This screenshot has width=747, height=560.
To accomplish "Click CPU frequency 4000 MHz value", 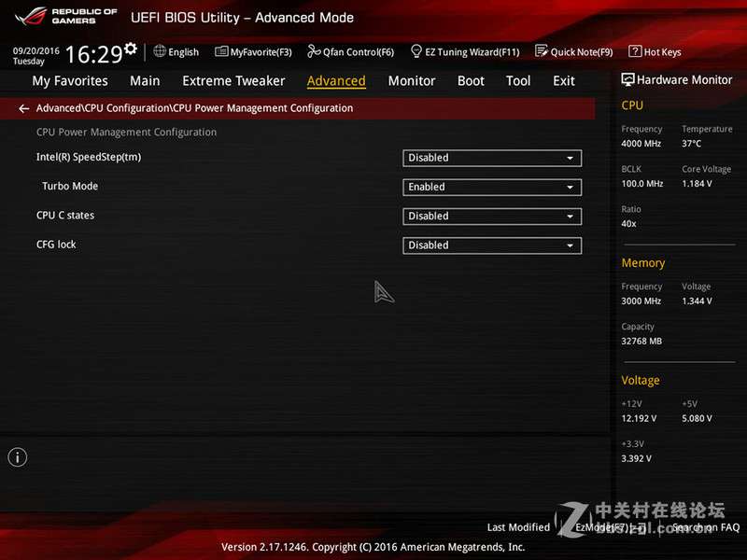I will [x=641, y=144].
